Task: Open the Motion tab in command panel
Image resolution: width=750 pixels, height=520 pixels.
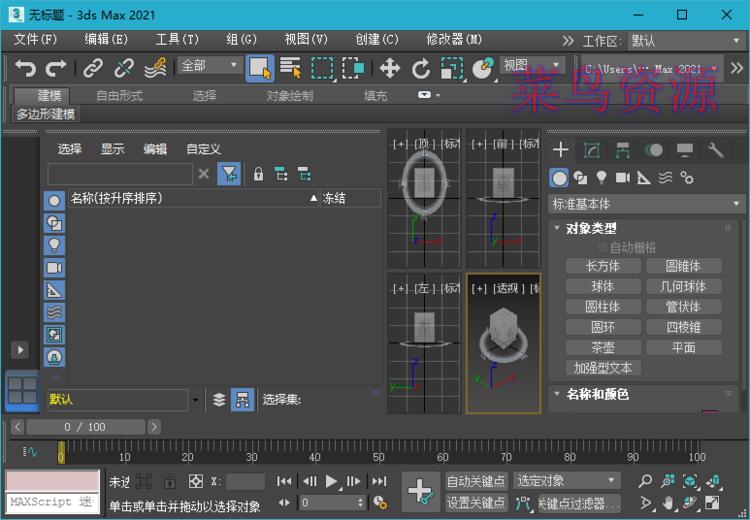Action: pos(654,151)
